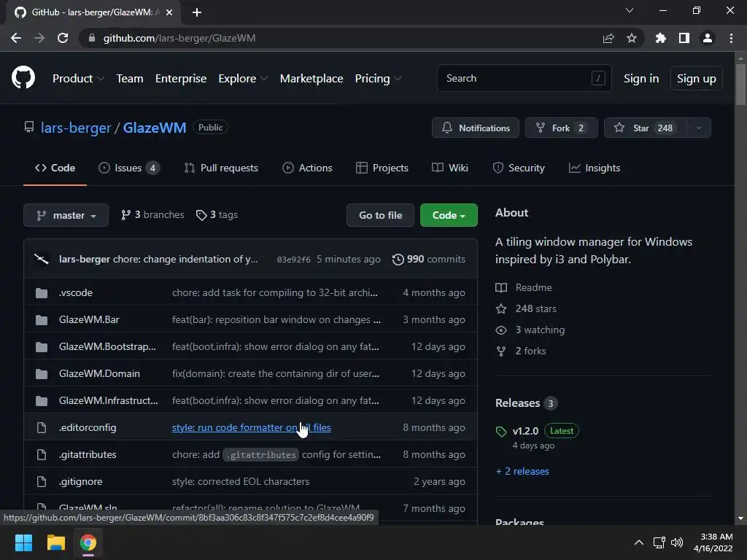Open a new browser tab with plus icon
The width and height of the screenshot is (747, 560).
[197, 12]
